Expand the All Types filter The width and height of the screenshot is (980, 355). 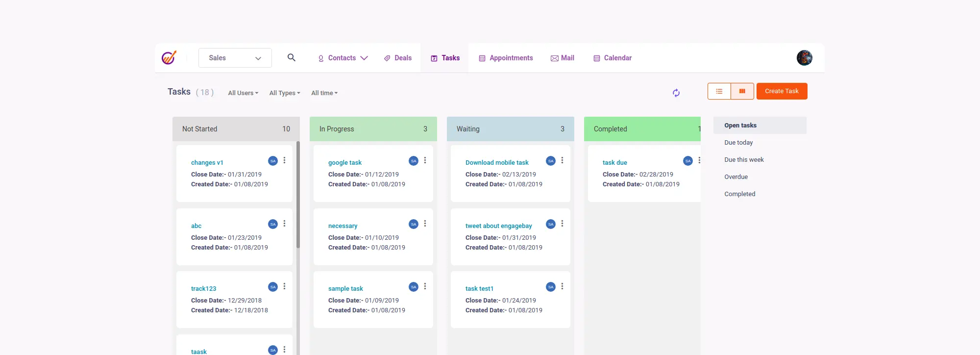284,93
